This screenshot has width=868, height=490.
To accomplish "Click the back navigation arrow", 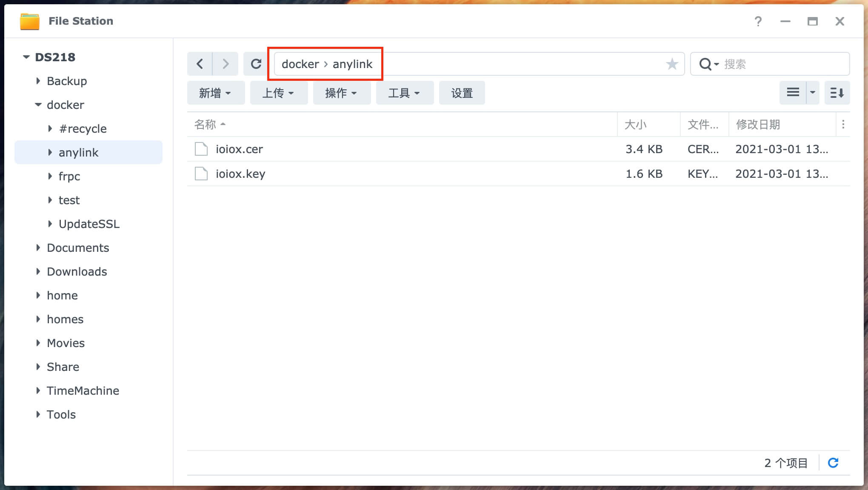I will pos(200,64).
